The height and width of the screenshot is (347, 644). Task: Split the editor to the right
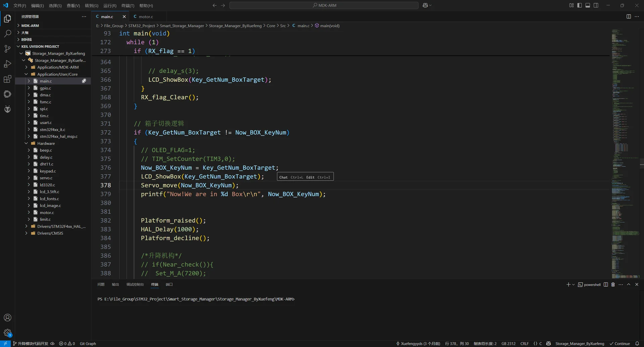[x=629, y=16]
